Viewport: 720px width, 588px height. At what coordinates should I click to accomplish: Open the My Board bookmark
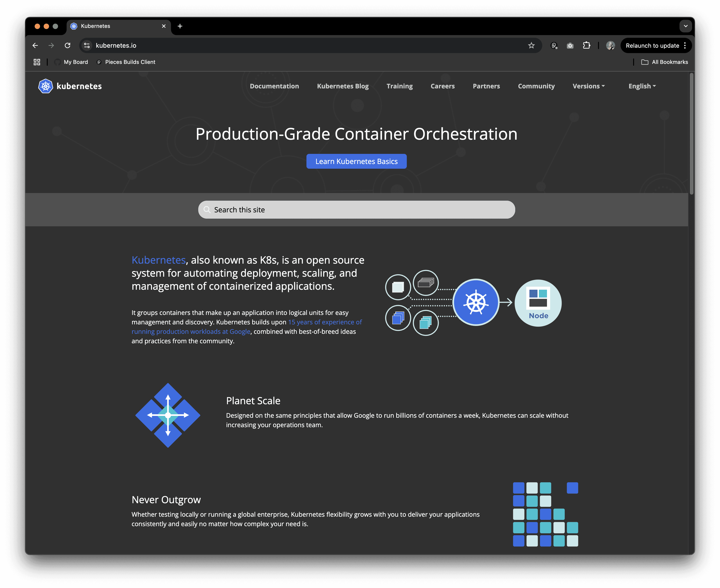[x=71, y=62]
